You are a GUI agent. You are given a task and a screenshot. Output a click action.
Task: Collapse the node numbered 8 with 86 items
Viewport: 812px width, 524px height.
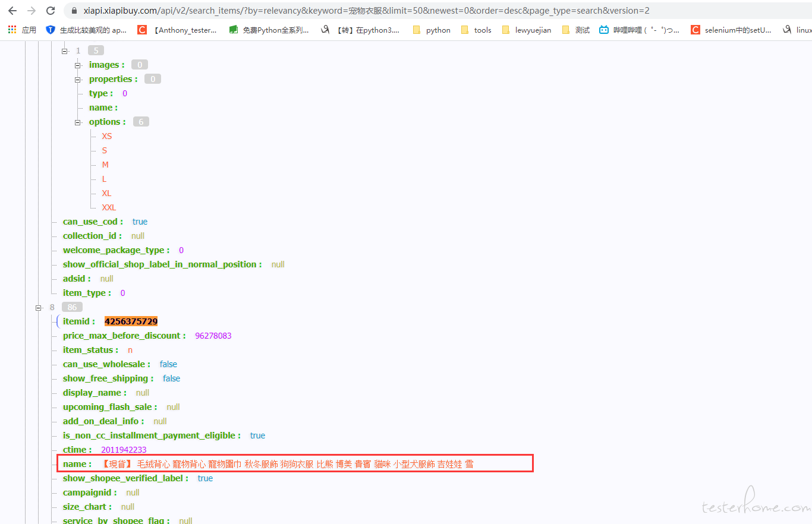tap(38, 308)
